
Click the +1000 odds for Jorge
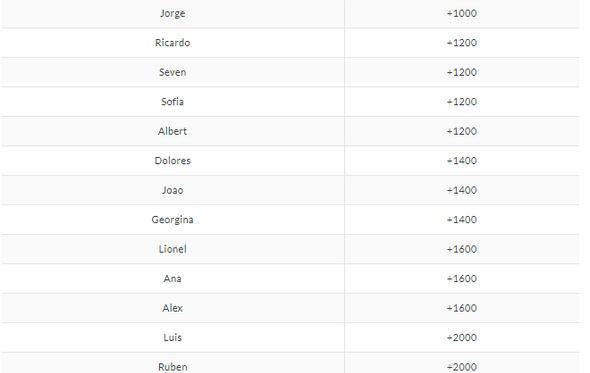click(462, 13)
